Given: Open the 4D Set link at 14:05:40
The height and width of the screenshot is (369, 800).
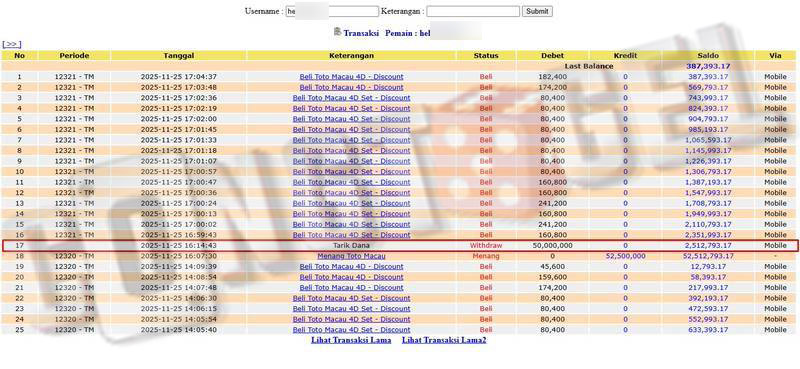Looking at the screenshot, I should pyautogui.click(x=352, y=330).
